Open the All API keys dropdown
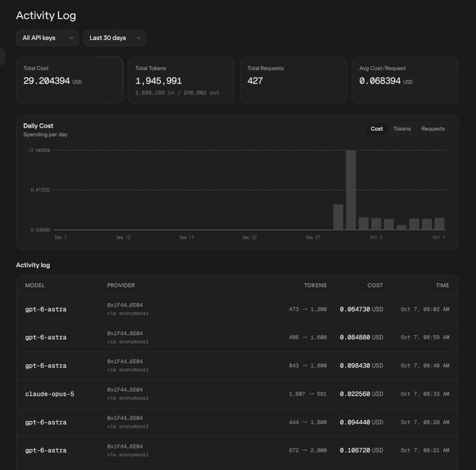The height and width of the screenshot is (470, 476). point(48,38)
